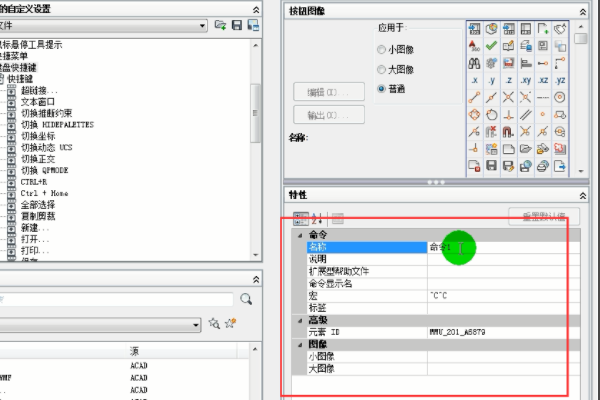
Task: Select the 大图像 radio button
Action: (381, 69)
